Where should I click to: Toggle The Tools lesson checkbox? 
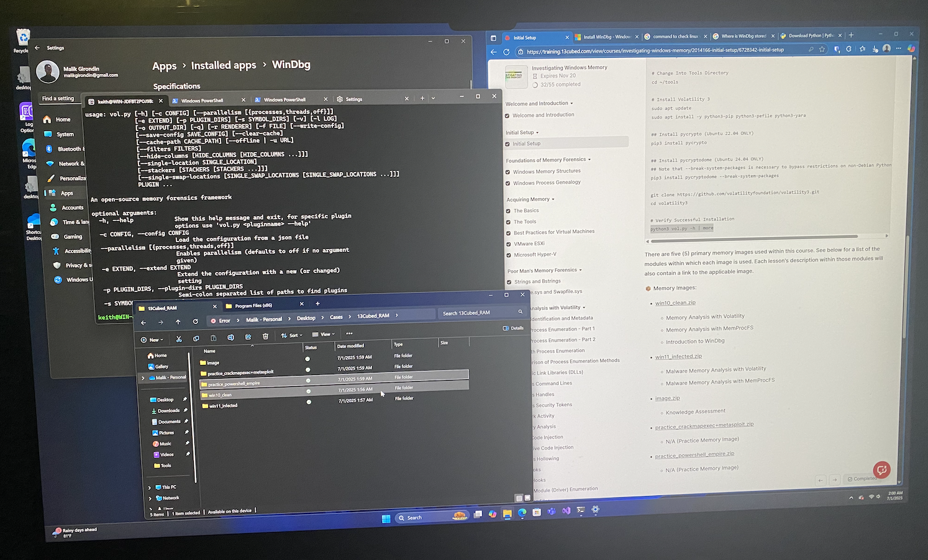(x=508, y=222)
